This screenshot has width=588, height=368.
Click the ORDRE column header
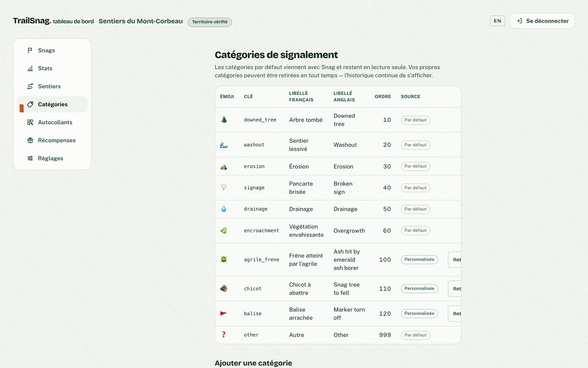pyautogui.click(x=383, y=97)
